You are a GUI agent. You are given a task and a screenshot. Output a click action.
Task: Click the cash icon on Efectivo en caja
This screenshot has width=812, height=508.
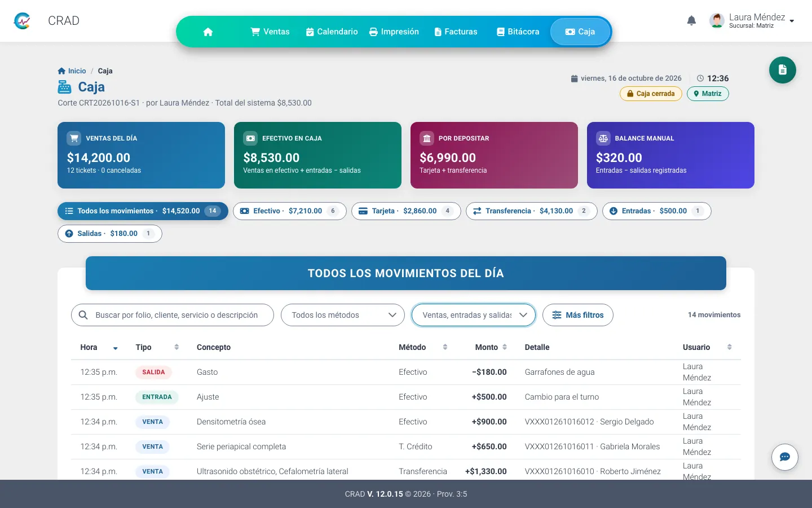click(x=250, y=138)
